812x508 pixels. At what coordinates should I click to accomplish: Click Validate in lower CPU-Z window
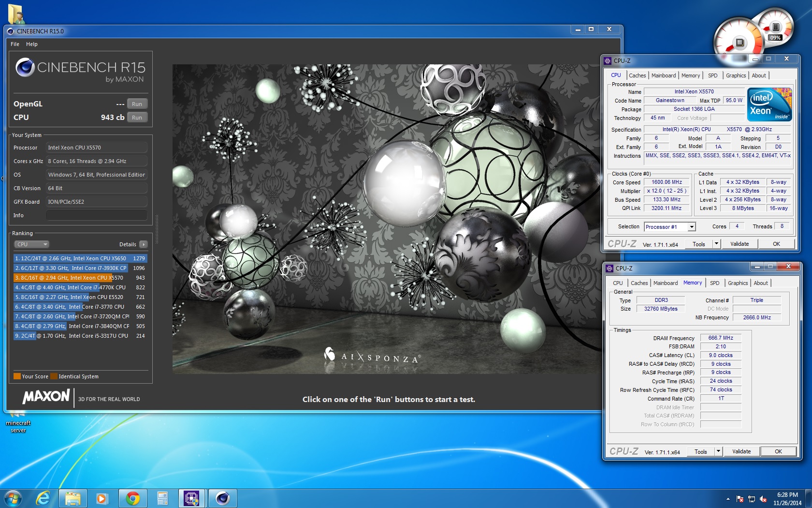pyautogui.click(x=741, y=451)
